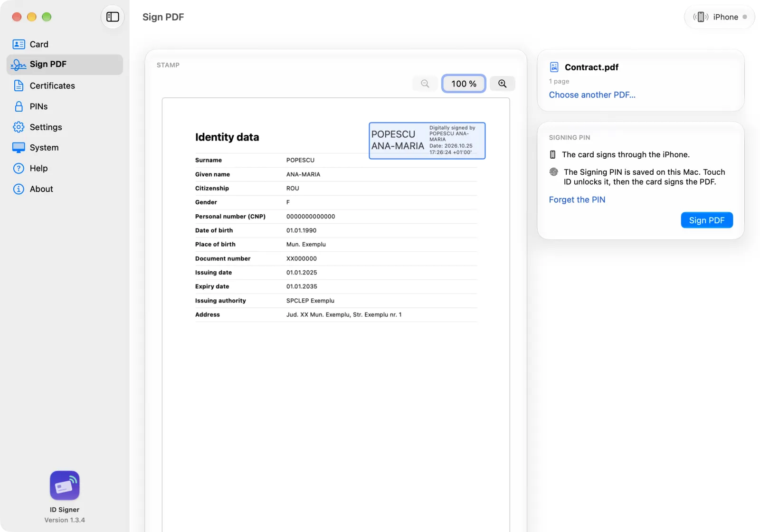Screen dimensions: 760x532
Task: Select the digital signature stamp box
Action: tap(427, 141)
